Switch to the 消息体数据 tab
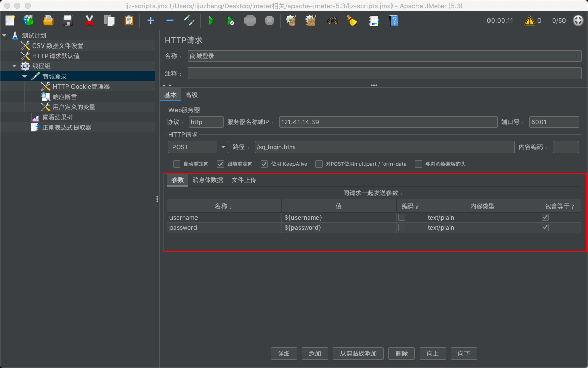Screen dimensions: 588x368 pos(208,180)
